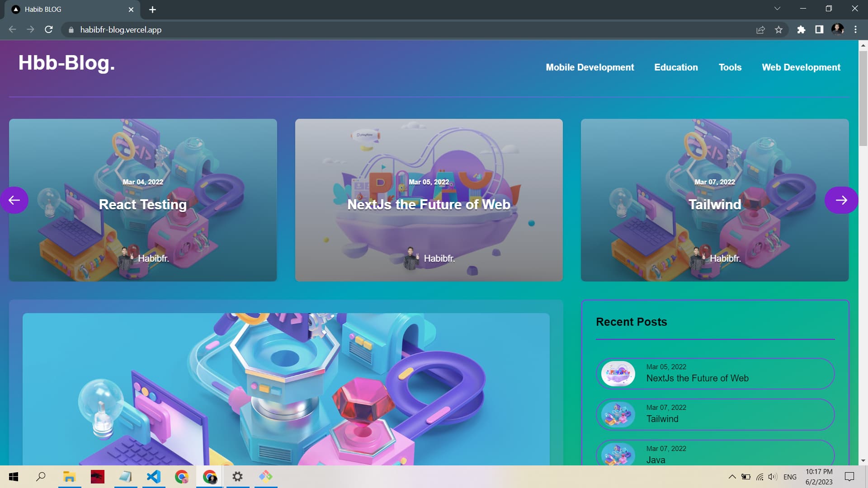868x488 pixels.
Task: Open battery status tray icon
Action: [x=746, y=477]
